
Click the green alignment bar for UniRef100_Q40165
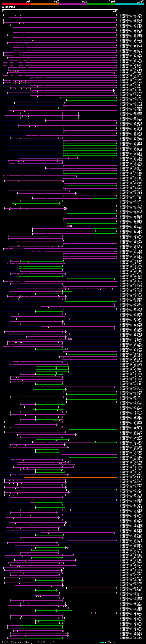pos(90,143)
